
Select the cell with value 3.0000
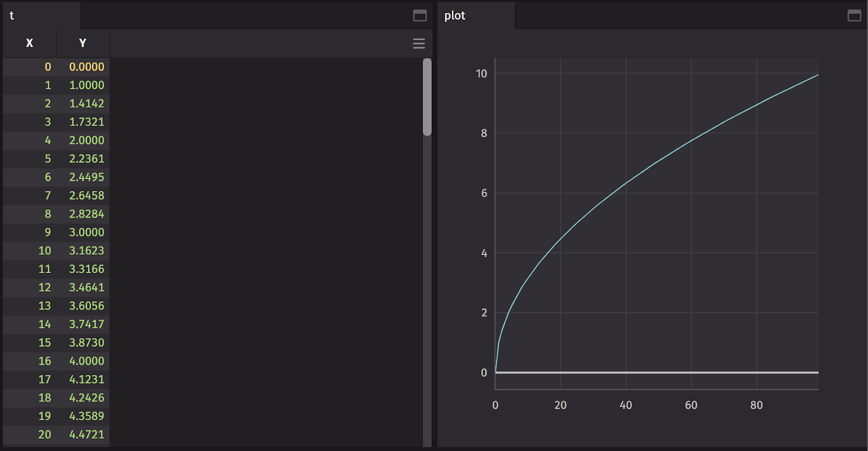[x=86, y=232]
